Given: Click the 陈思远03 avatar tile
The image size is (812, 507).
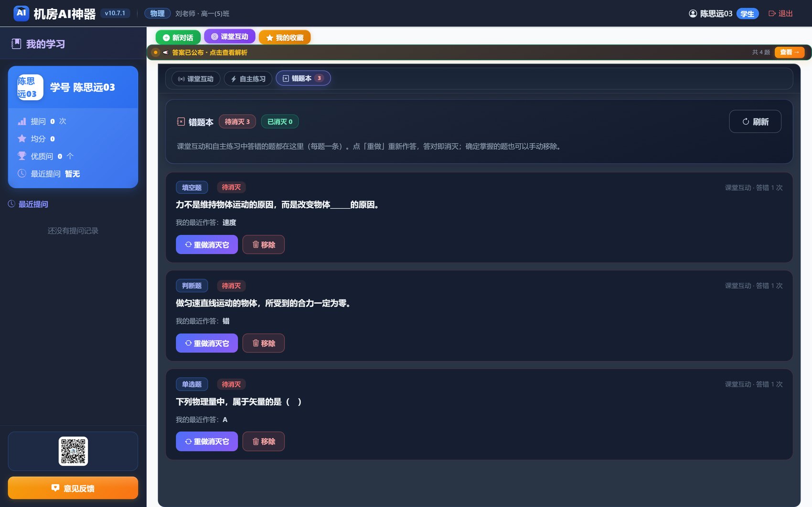Looking at the screenshot, I should point(30,87).
